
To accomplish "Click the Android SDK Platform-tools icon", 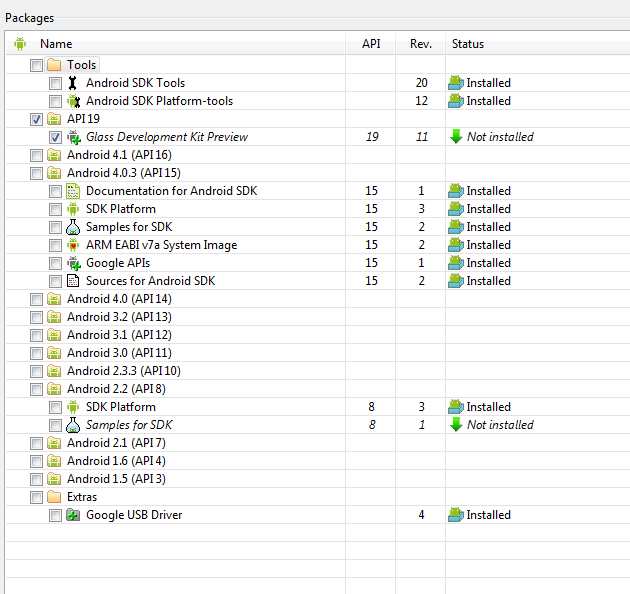I will [x=74, y=101].
